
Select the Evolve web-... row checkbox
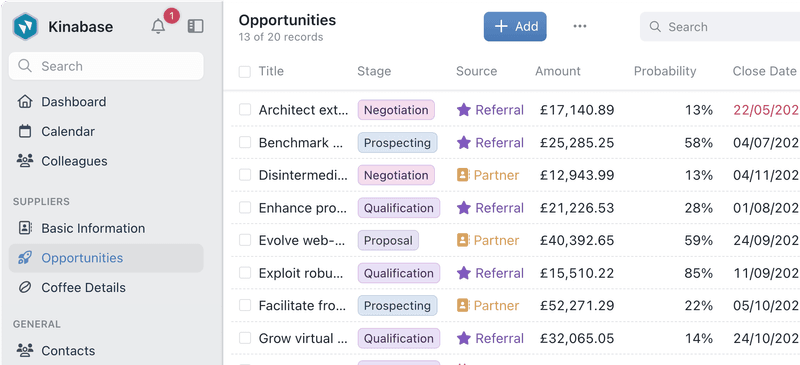pos(245,240)
